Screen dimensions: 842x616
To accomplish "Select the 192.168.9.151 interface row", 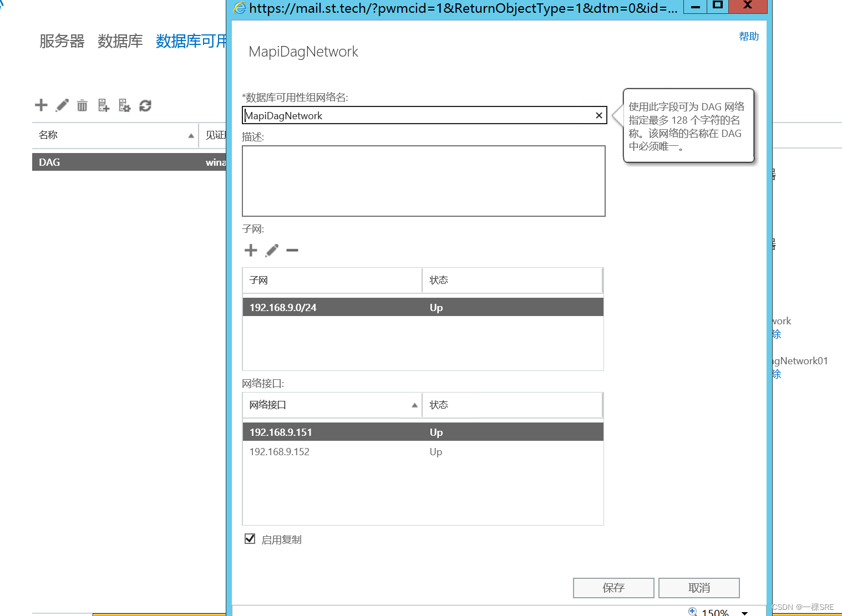I will (423, 432).
